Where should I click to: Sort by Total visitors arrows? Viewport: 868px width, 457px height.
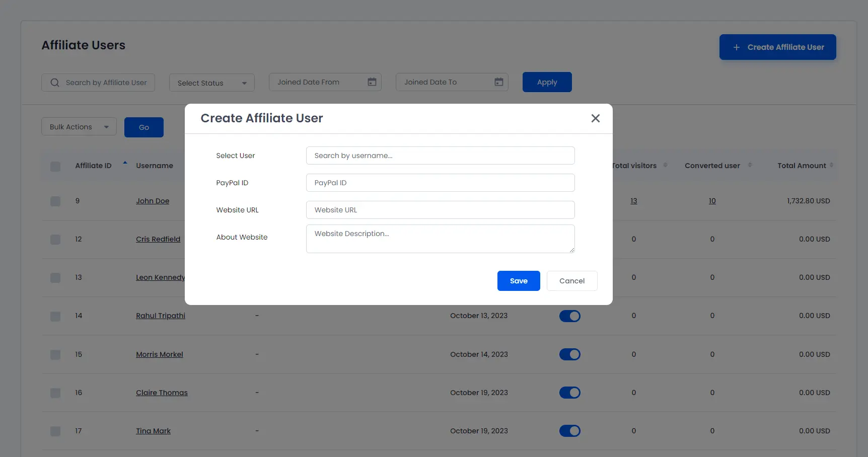click(665, 165)
